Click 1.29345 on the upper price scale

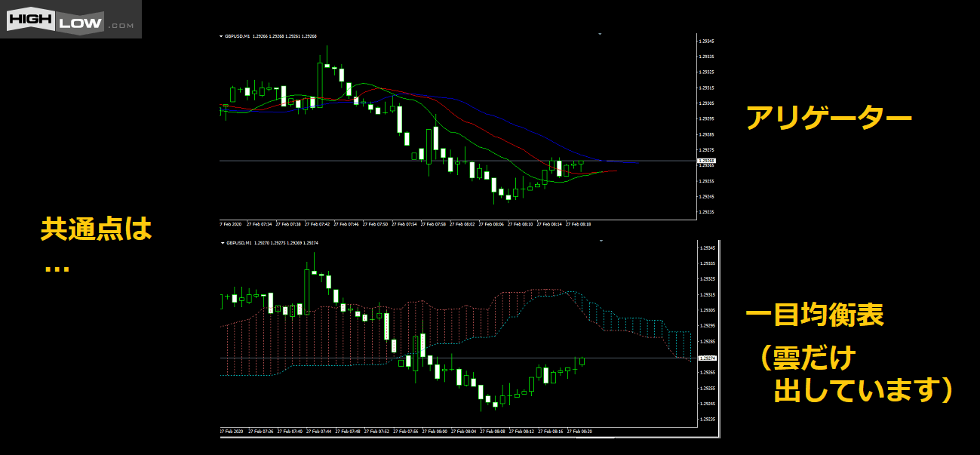coord(707,41)
